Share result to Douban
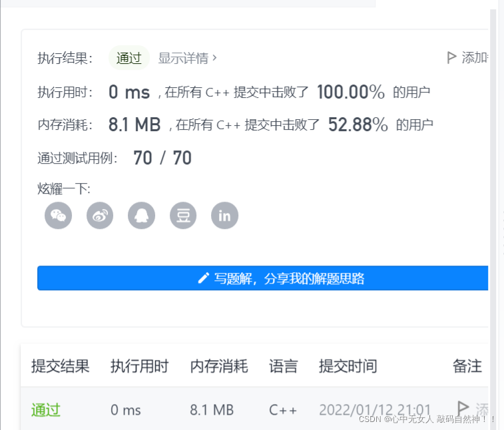Viewport: 504px width, 430px height. point(183,215)
